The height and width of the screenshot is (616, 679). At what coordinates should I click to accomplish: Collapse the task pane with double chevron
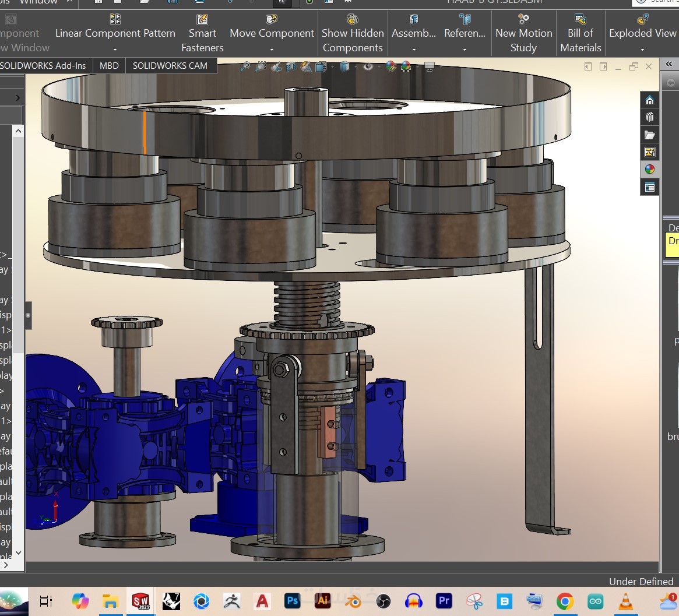point(669,64)
